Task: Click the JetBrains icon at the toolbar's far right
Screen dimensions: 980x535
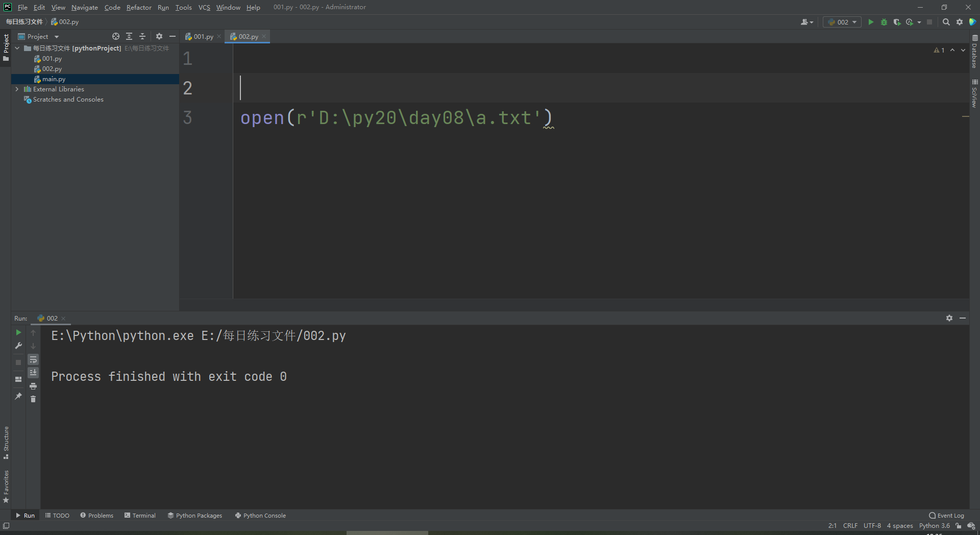Action: (973, 22)
